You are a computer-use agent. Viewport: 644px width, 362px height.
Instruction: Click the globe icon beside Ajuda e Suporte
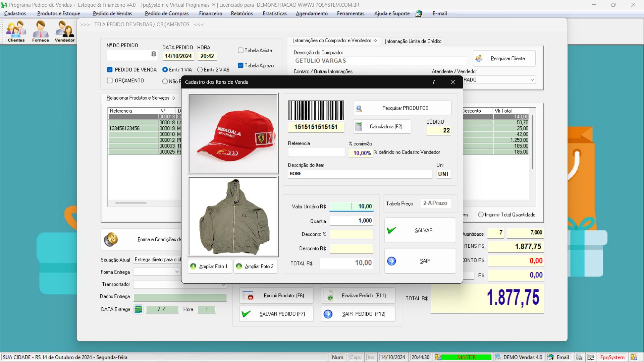(419, 13)
